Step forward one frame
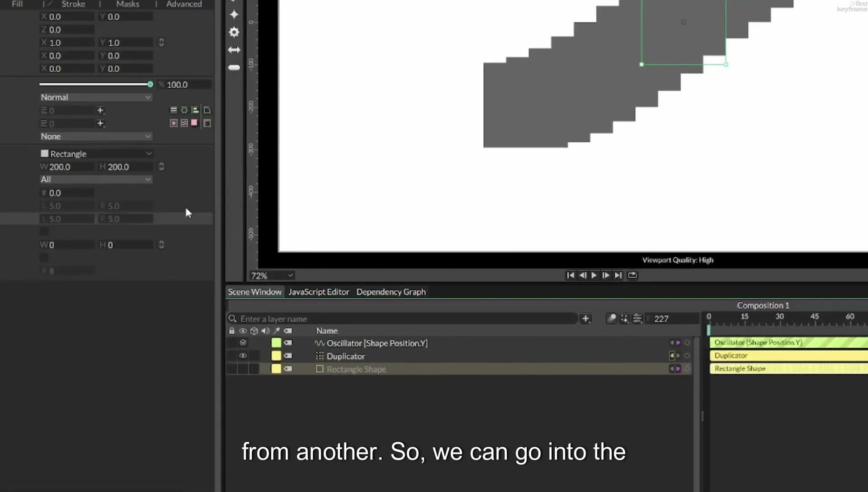 606,275
